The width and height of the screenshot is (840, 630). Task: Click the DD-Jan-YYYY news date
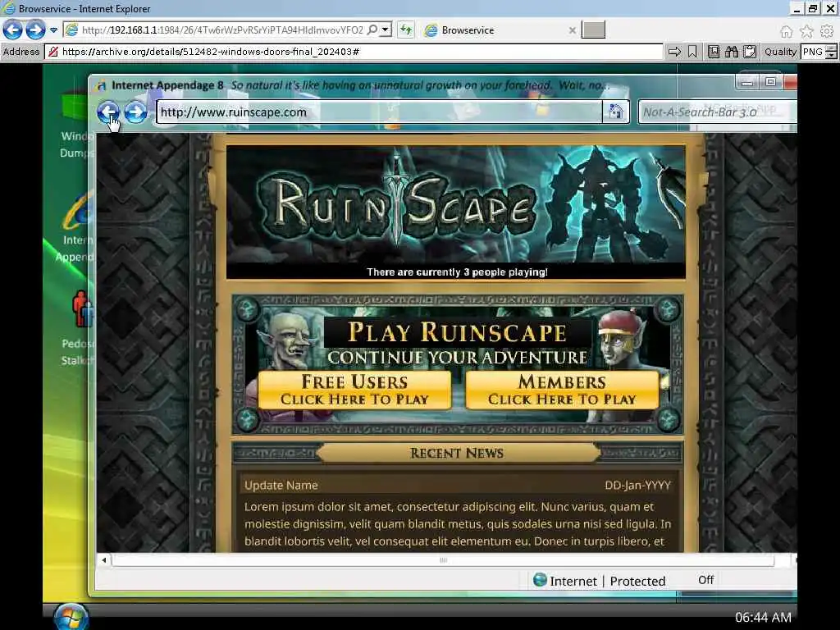(637, 486)
